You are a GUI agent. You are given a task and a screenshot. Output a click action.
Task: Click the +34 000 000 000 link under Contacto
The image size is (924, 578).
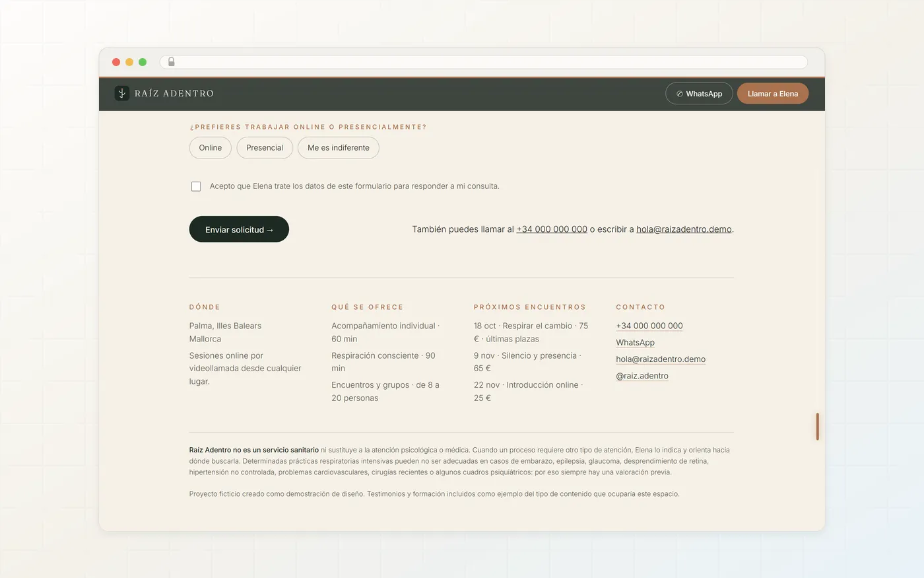tap(649, 326)
